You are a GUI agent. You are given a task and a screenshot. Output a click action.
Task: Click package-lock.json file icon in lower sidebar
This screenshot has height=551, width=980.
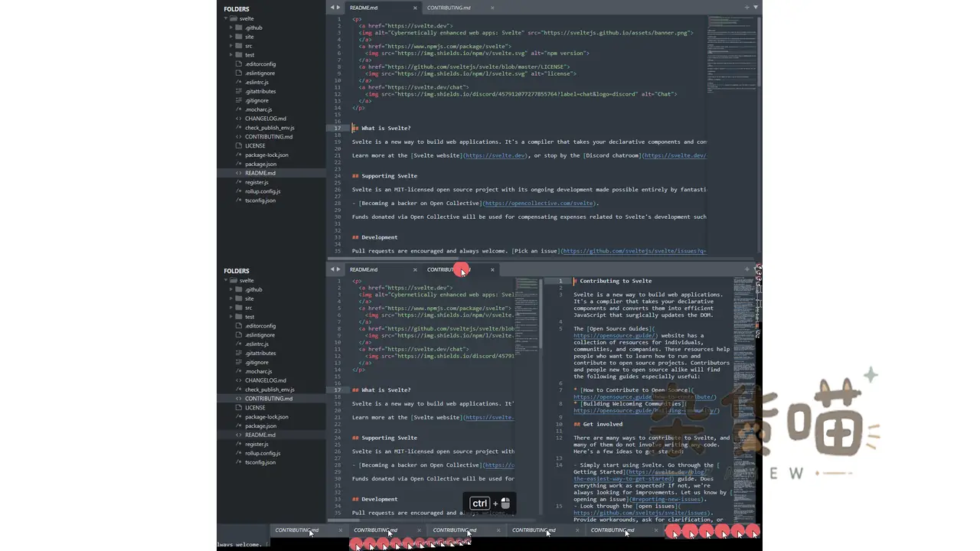point(239,417)
